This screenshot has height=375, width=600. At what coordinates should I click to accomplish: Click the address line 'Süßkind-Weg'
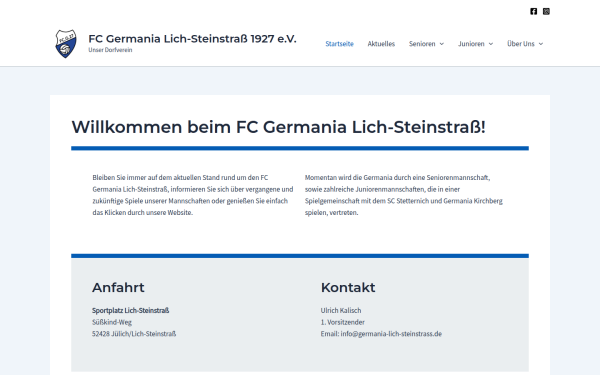point(112,322)
